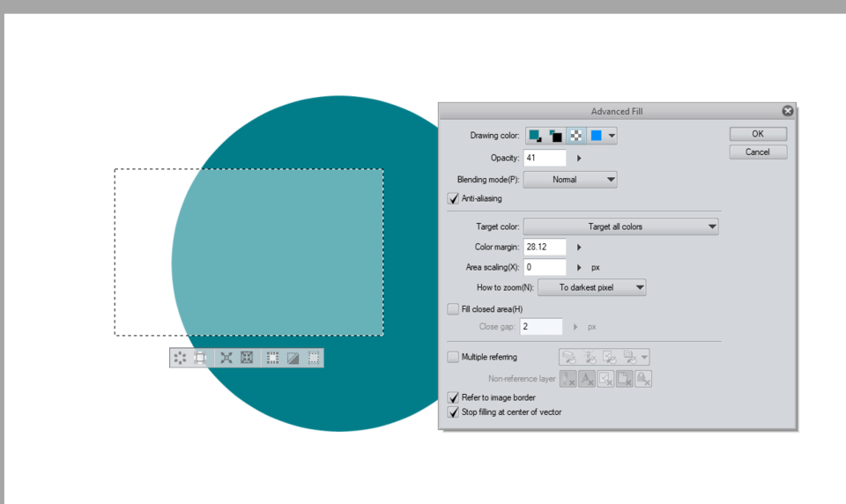Click Expand selected area outward arrows icon
The width and height of the screenshot is (846, 504).
pyautogui.click(x=226, y=358)
